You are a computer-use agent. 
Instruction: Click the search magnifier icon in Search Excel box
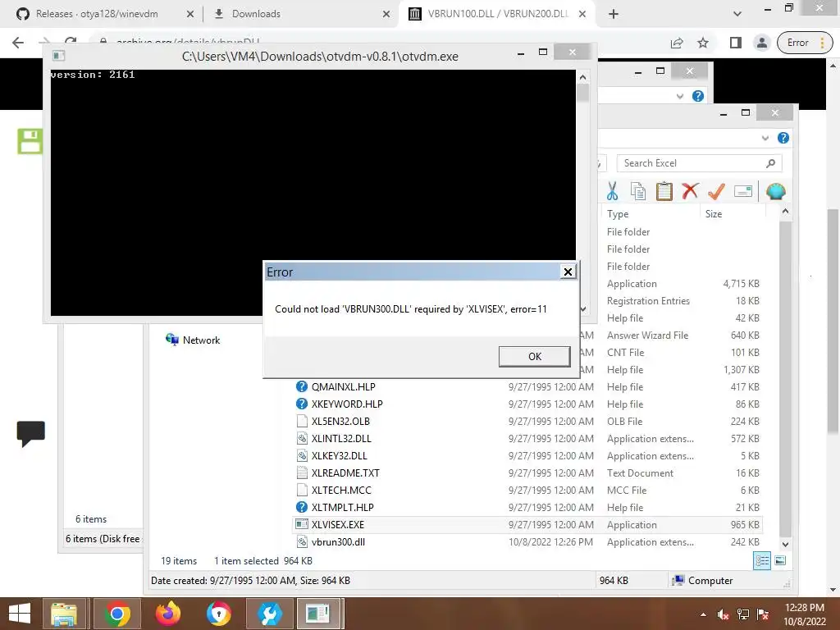(770, 163)
